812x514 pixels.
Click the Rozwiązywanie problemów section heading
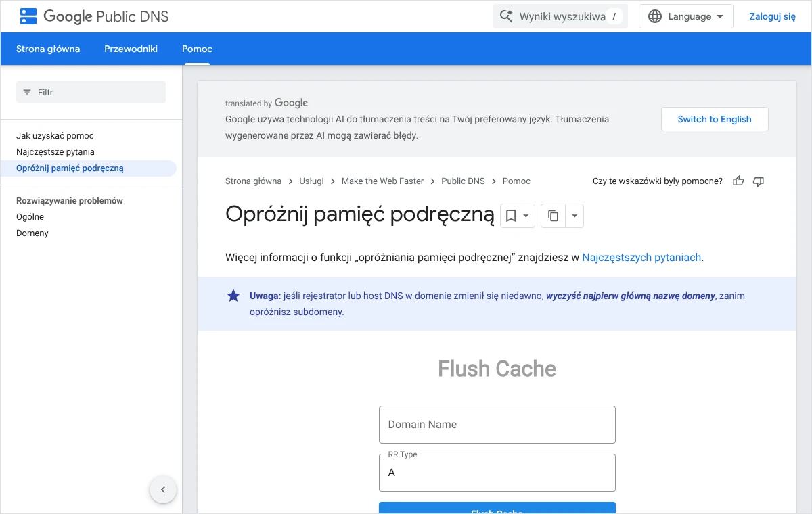70,201
